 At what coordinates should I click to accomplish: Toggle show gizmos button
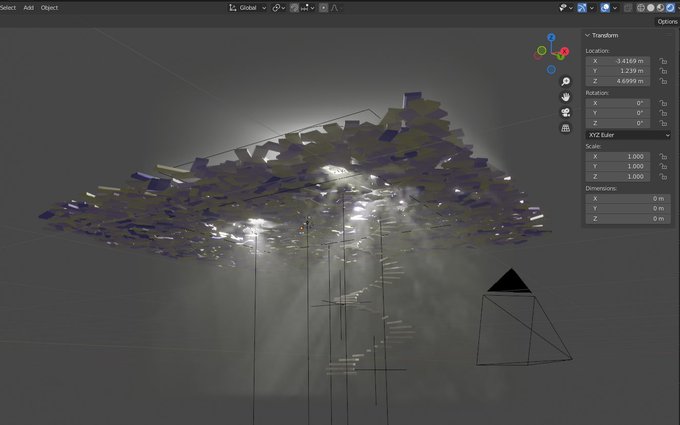pyautogui.click(x=582, y=8)
